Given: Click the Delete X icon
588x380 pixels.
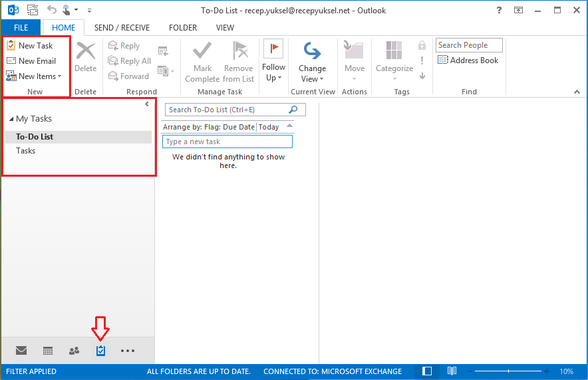Looking at the screenshot, I should coord(86,51).
